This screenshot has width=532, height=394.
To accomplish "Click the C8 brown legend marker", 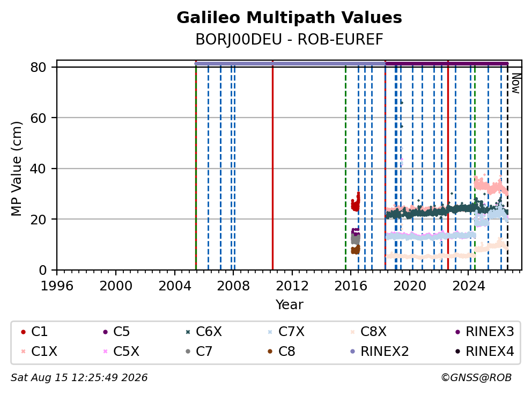I will 270,351.
